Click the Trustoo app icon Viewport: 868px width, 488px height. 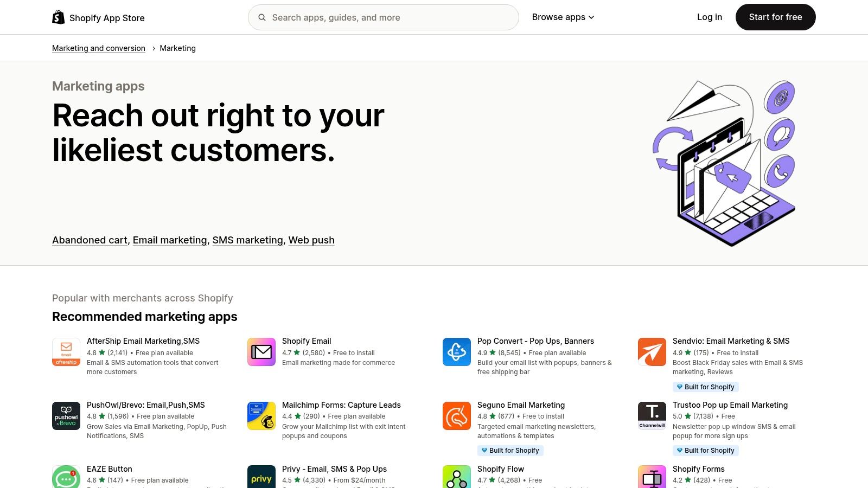[652, 416]
